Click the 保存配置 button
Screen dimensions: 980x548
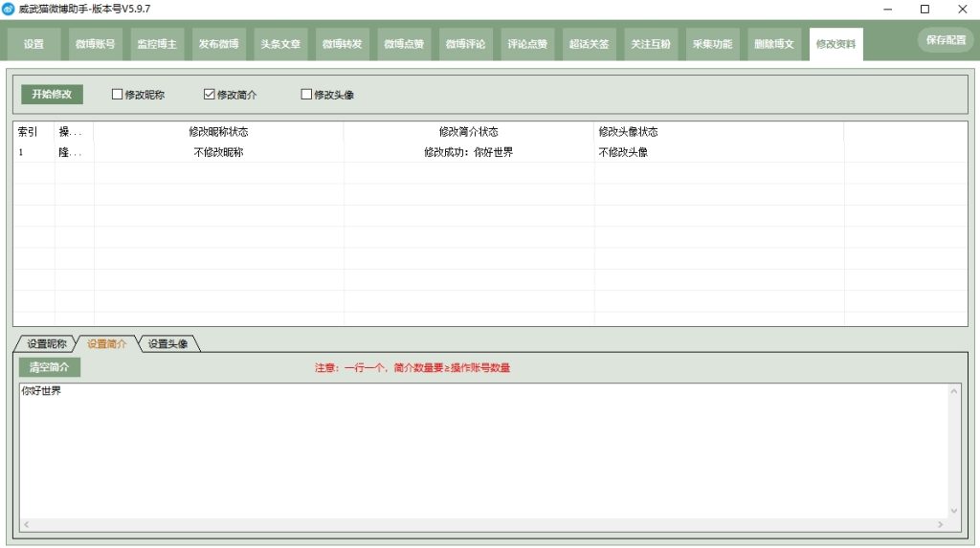pyautogui.click(x=946, y=40)
